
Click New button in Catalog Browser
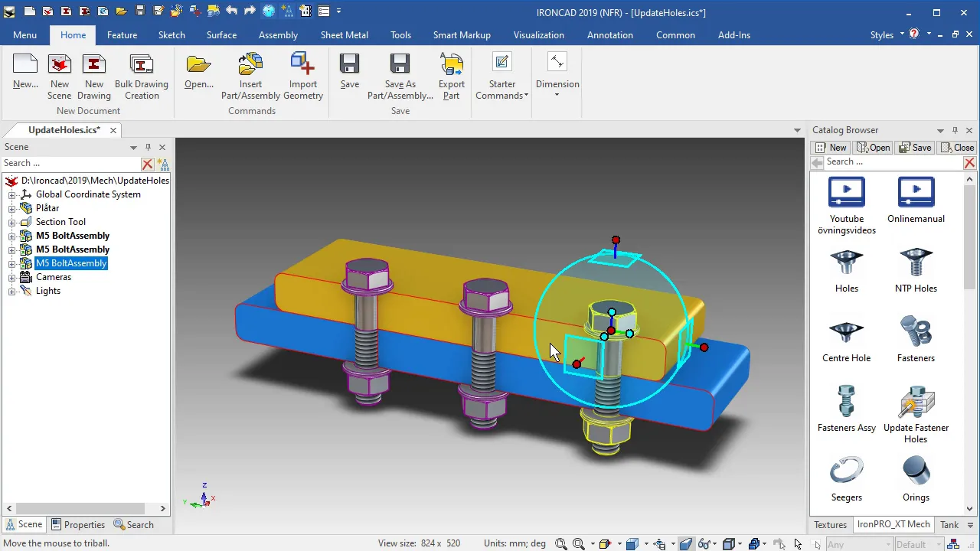831,148
